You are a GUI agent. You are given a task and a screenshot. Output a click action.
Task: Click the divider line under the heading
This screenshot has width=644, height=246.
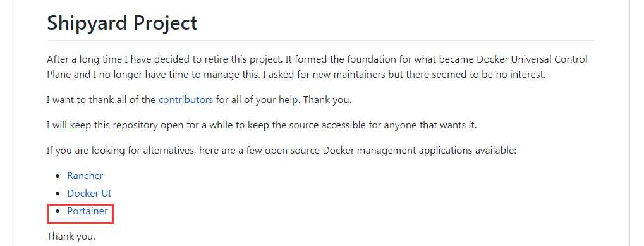320,40
